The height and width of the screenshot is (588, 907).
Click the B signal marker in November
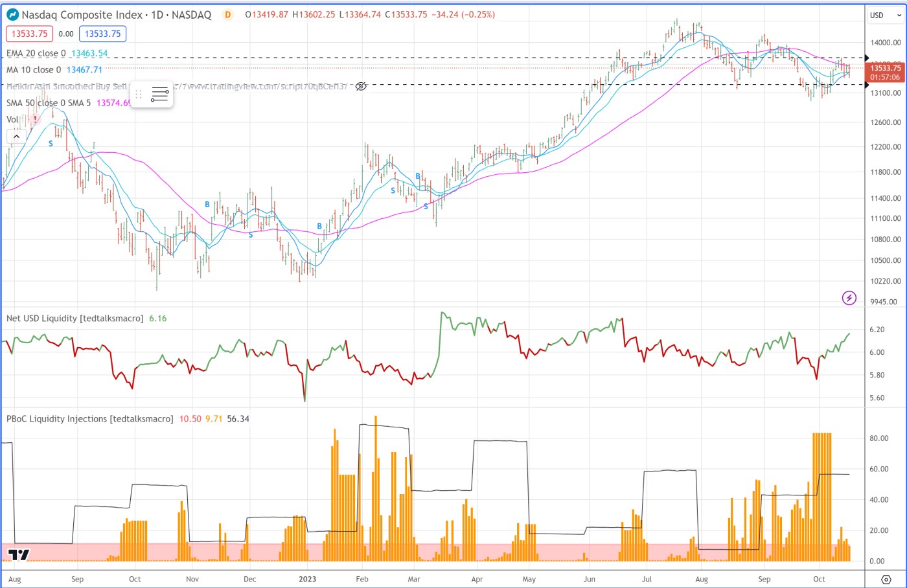(207, 204)
